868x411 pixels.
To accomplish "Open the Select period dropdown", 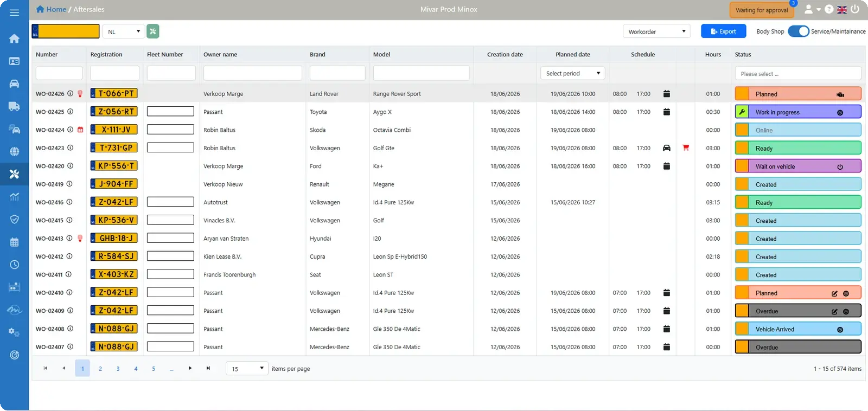I will coord(573,73).
